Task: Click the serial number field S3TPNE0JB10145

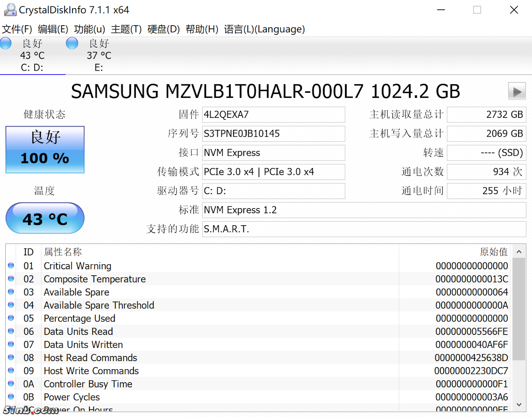Action: pos(274,134)
